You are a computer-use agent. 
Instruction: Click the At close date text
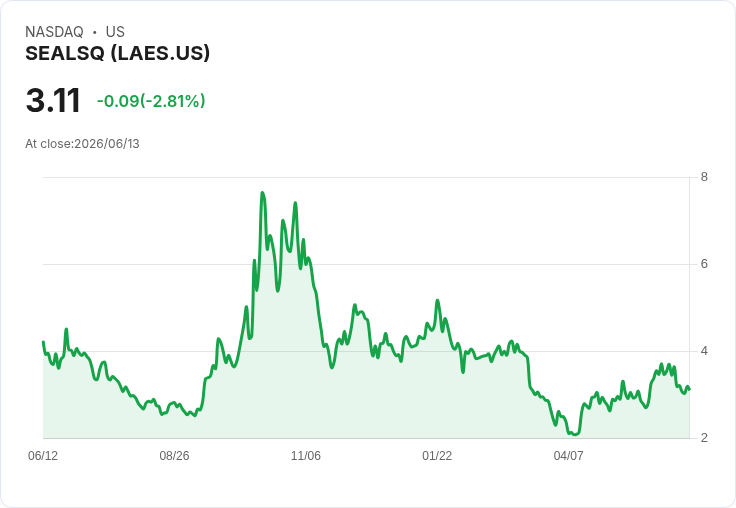point(82,144)
